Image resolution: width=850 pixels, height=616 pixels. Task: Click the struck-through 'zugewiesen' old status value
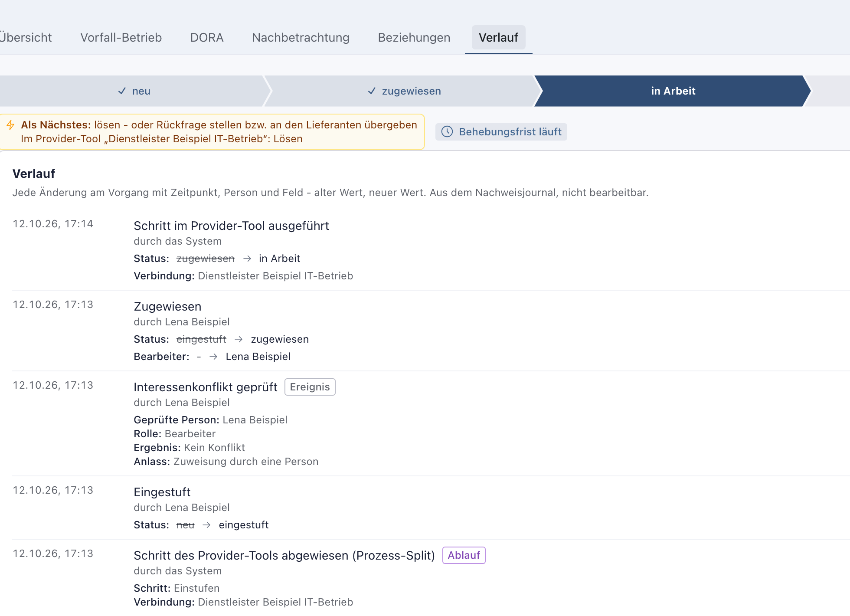tap(206, 259)
